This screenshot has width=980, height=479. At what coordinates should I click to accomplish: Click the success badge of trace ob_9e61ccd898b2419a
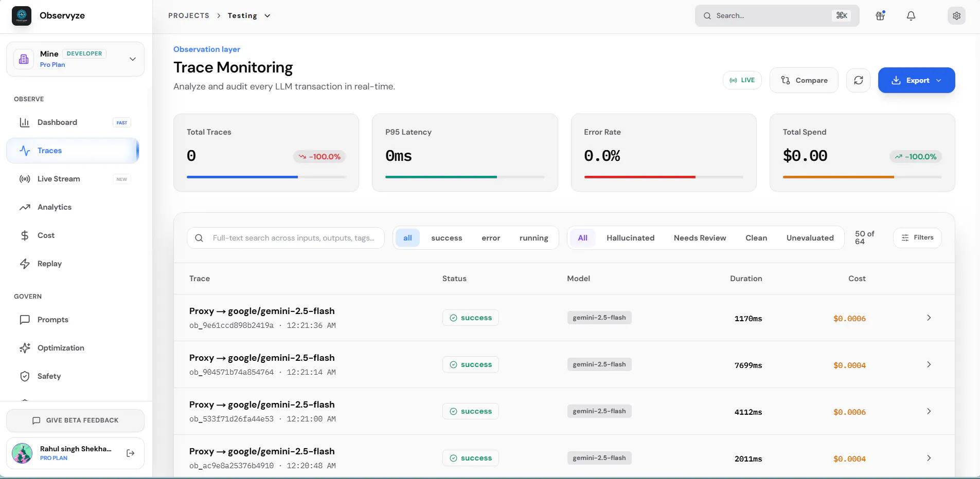pyautogui.click(x=470, y=318)
